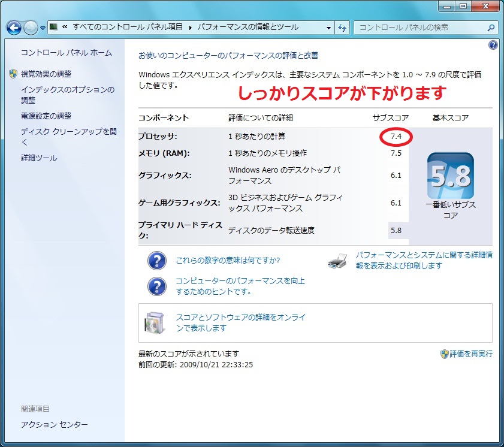Open the recent pages dropdown arrow
Viewport: 504px width, 447px height.
point(43,28)
